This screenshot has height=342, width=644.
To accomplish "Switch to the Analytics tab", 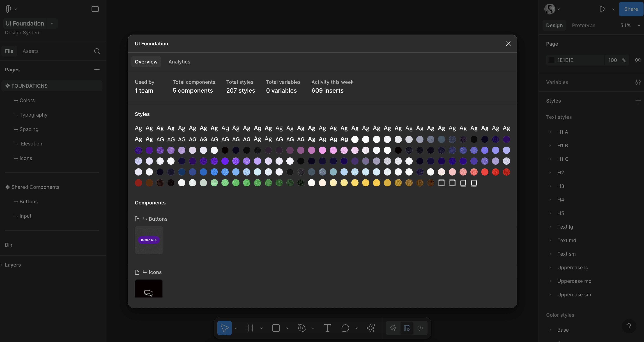I will click(179, 62).
